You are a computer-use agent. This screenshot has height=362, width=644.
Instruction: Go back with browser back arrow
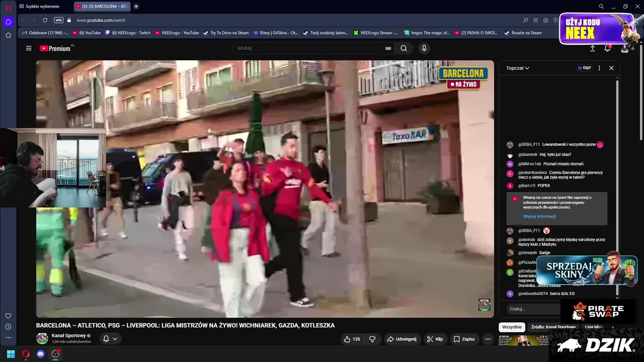click(23, 20)
